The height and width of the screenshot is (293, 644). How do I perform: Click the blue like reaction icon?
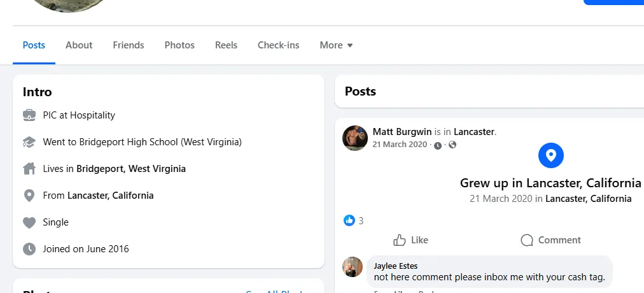click(349, 220)
